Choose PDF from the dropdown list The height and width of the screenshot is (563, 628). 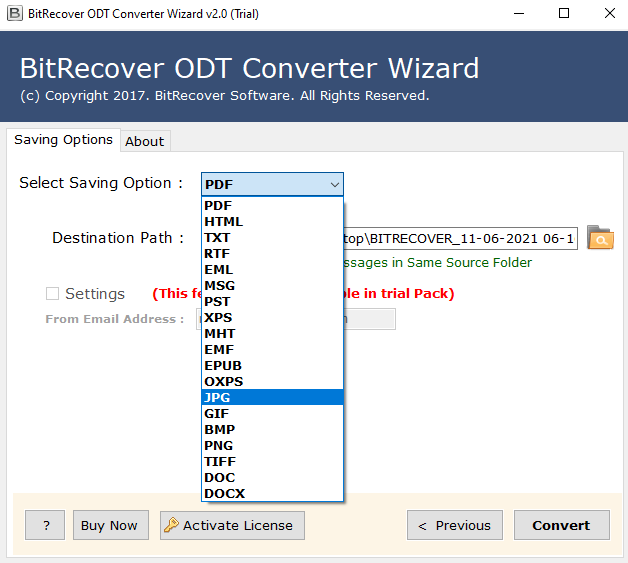272,205
